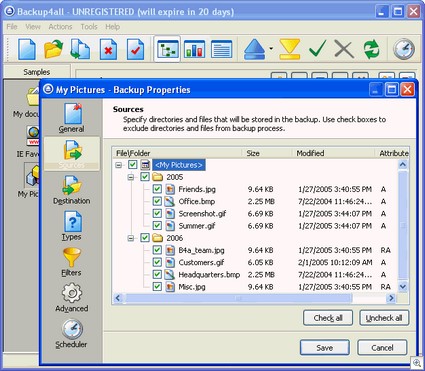Uncheck the Customers.gif checkbox
This screenshot has width=425, height=371.
click(157, 262)
